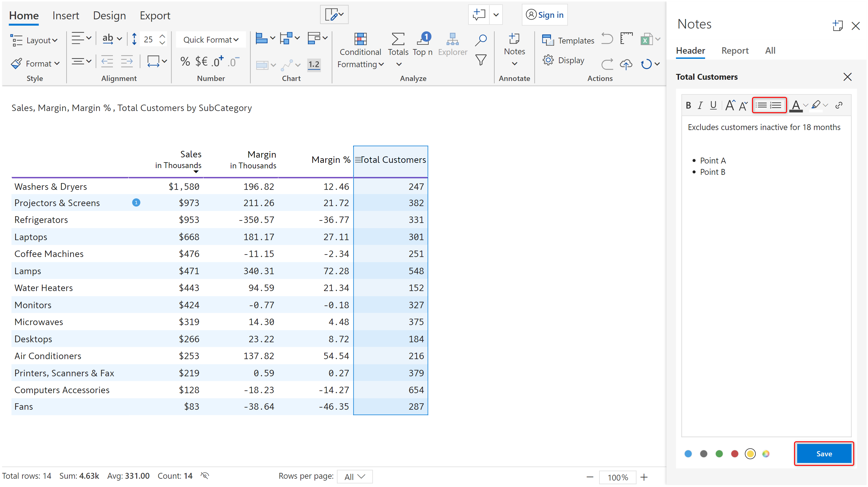This screenshot has width=868, height=487.
Task: Click the percent number format icon
Action: point(185,62)
